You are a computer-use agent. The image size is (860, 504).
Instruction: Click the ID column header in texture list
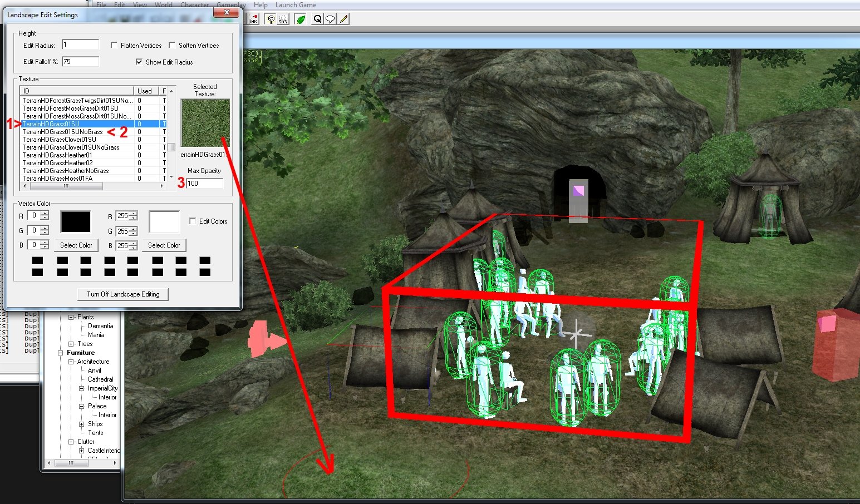point(77,91)
